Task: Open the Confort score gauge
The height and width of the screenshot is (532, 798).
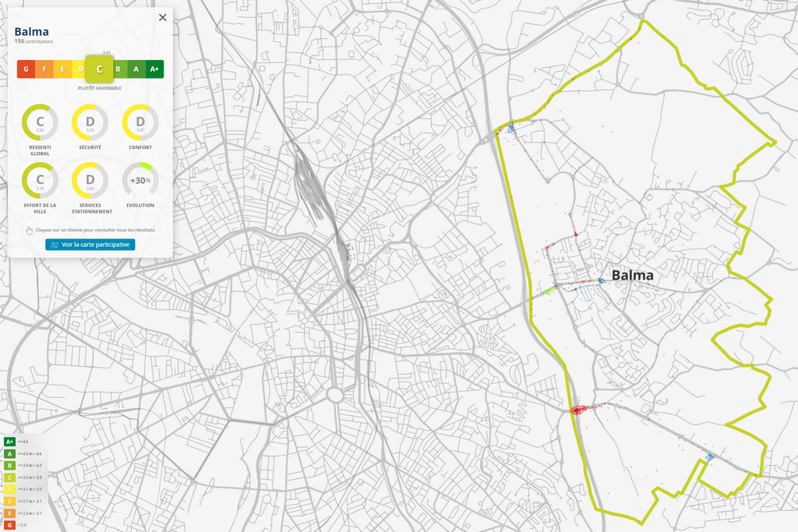Action: [x=140, y=122]
